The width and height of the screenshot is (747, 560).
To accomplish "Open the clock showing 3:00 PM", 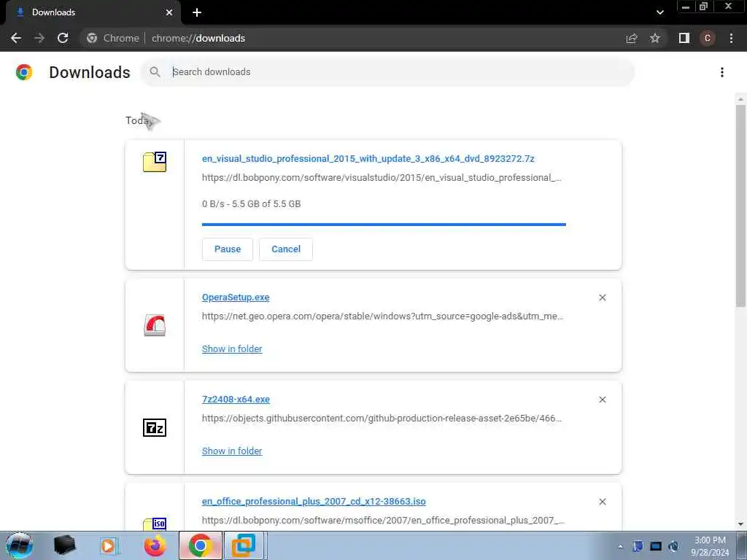I will click(x=710, y=546).
